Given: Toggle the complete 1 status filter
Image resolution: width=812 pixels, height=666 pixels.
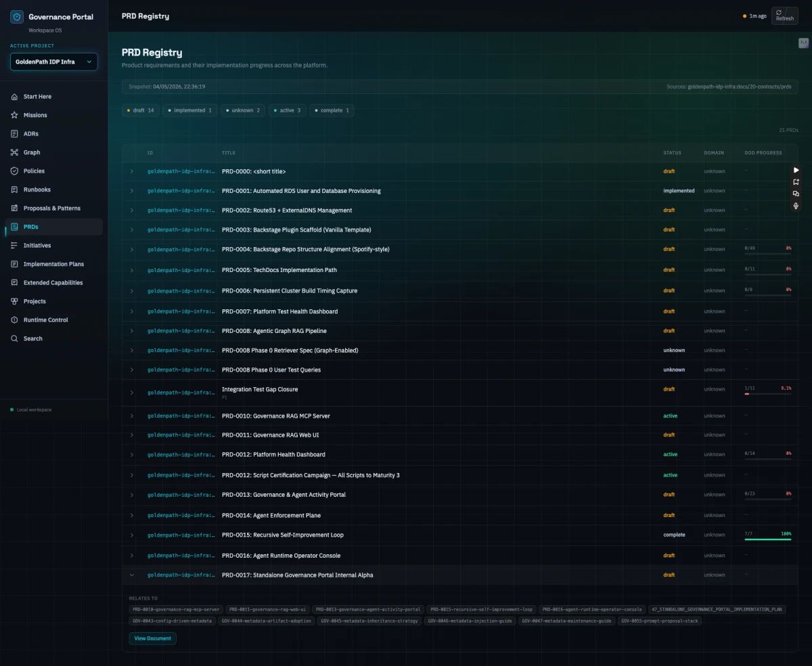Looking at the screenshot, I should coord(332,110).
